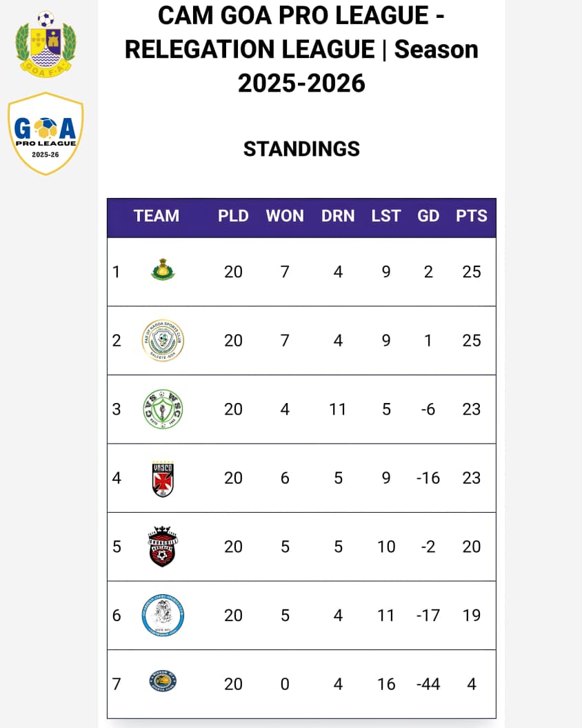Open the red and black Churchill crest
Screen dimensions: 582x728
coord(163,547)
